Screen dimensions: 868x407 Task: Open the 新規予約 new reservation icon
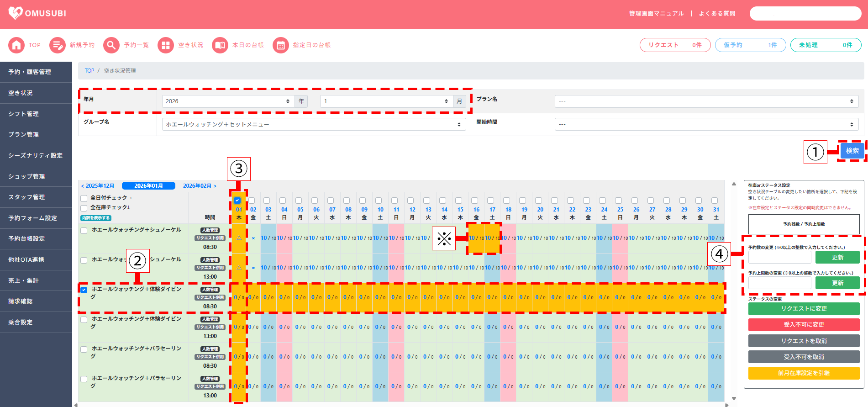pyautogui.click(x=58, y=45)
